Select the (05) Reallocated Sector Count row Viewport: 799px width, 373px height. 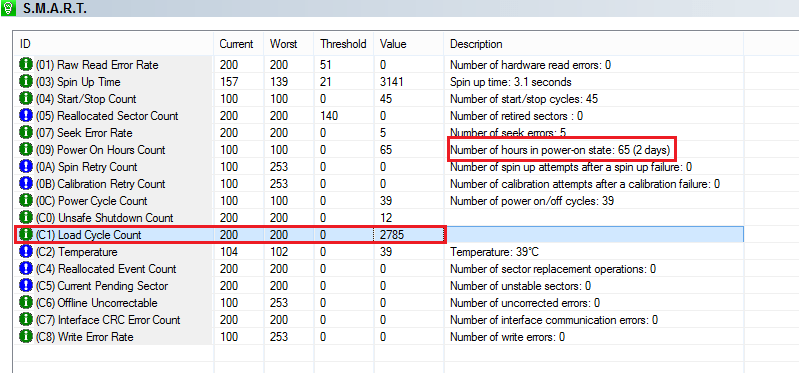point(379,116)
